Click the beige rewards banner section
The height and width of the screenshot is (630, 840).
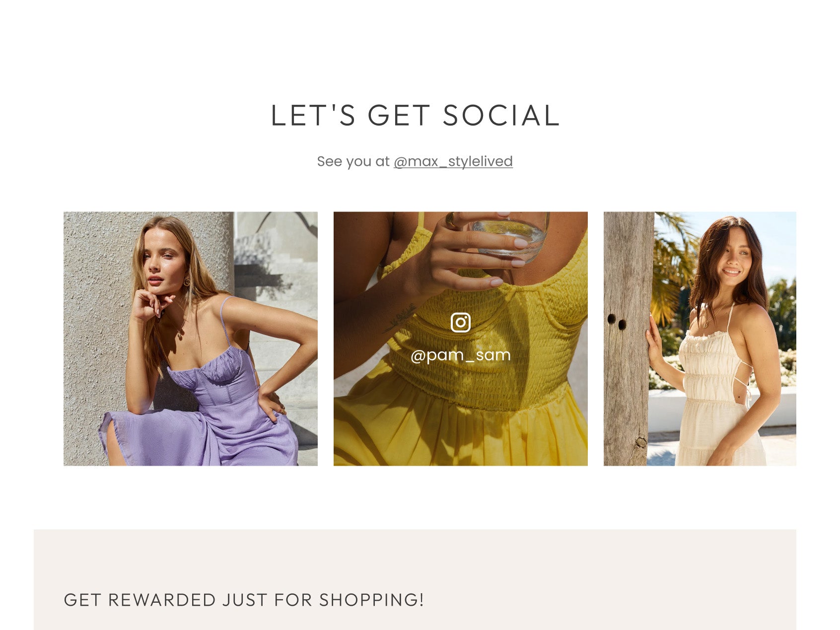click(415, 579)
